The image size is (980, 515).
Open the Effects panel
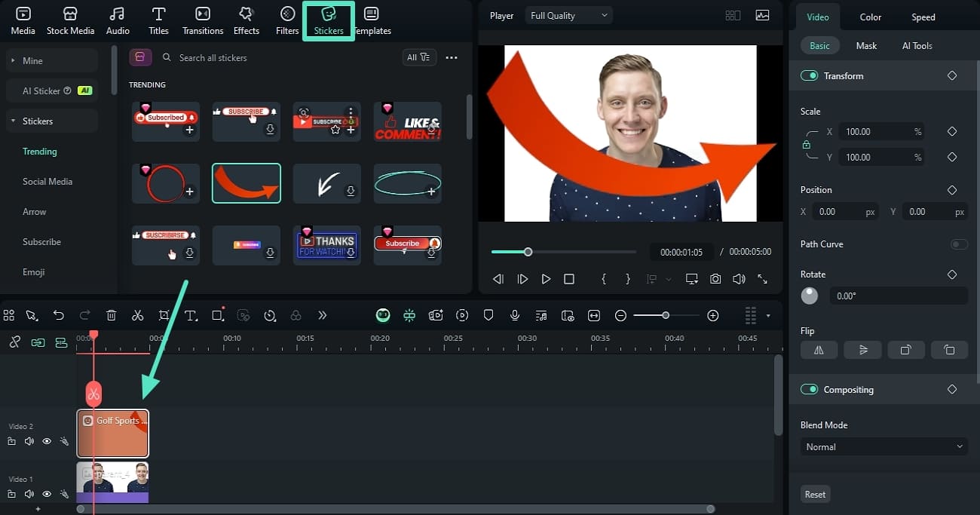click(247, 20)
